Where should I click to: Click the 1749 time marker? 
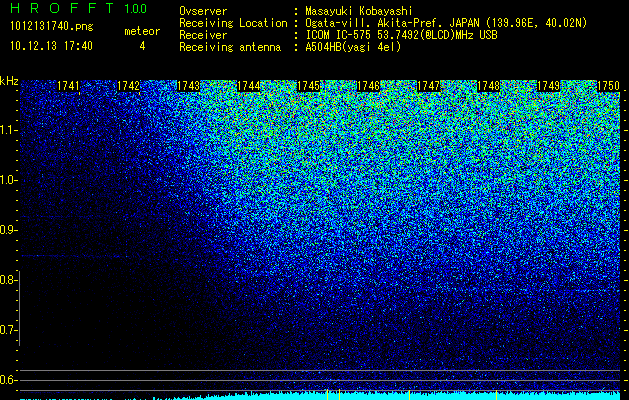click(x=548, y=86)
